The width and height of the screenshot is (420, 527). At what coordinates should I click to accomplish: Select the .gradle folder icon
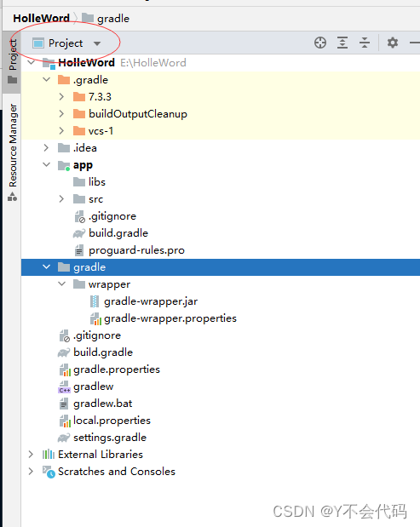coord(64,80)
